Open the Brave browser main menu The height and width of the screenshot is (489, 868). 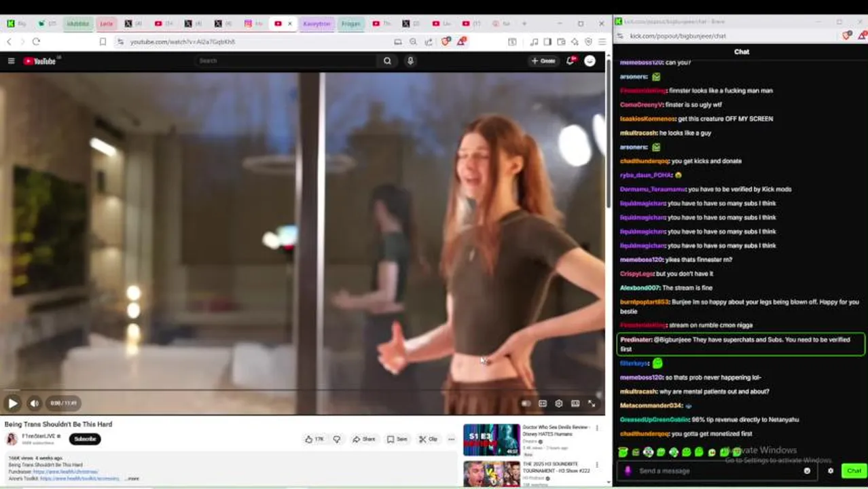[602, 42]
